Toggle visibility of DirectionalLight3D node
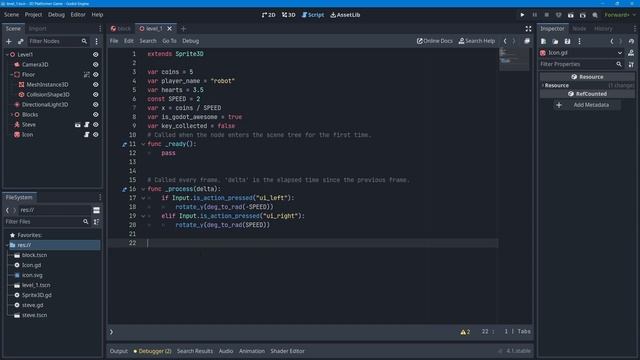 coord(96,104)
